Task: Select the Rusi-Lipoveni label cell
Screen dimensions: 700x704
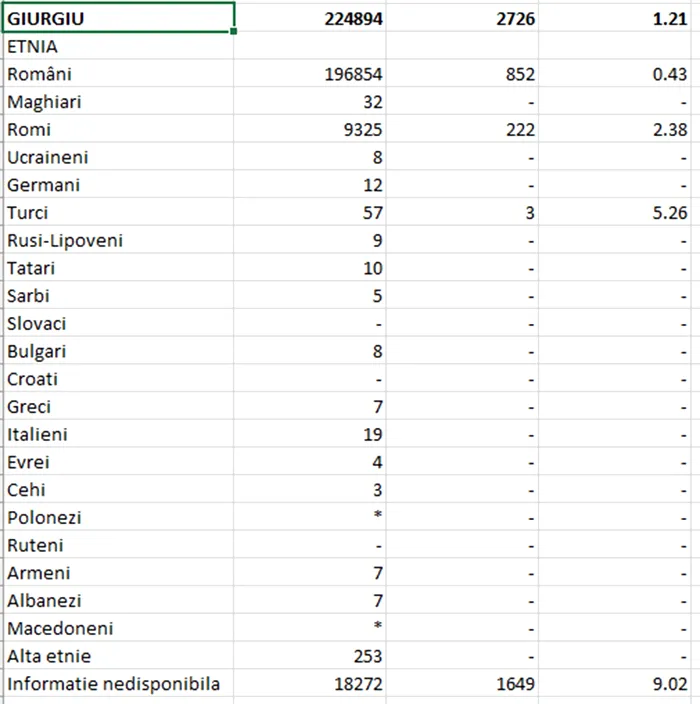Action: tap(118, 241)
